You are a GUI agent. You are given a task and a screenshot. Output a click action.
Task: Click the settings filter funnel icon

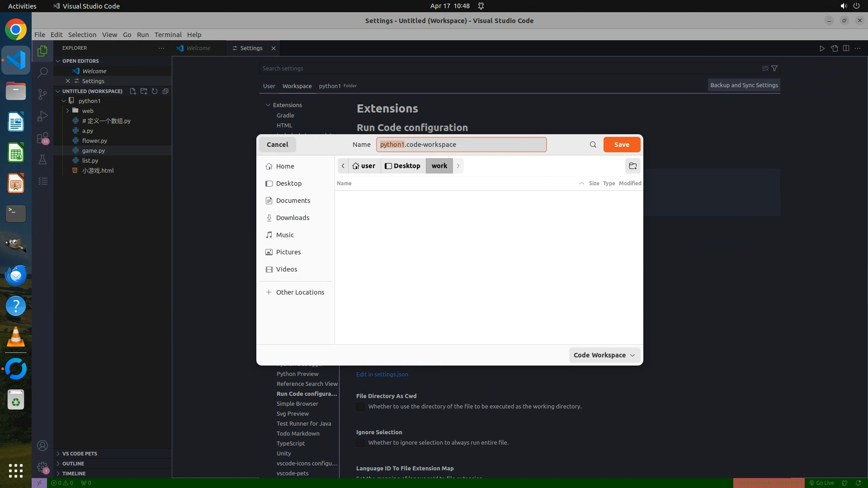[x=774, y=68]
